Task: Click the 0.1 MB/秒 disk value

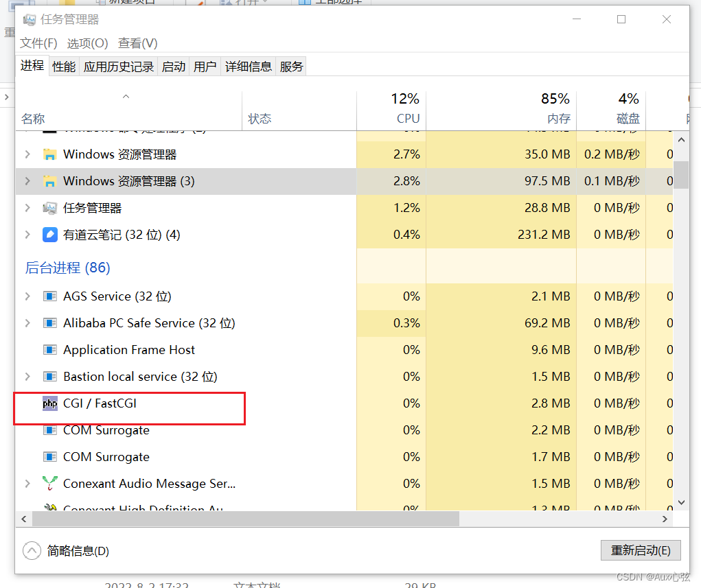Action: click(x=612, y=181)
